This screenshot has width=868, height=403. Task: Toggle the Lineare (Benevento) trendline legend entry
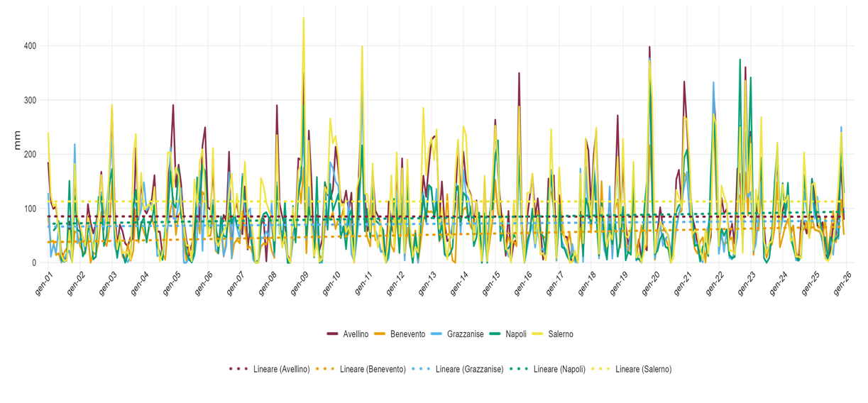click(361, 369)
